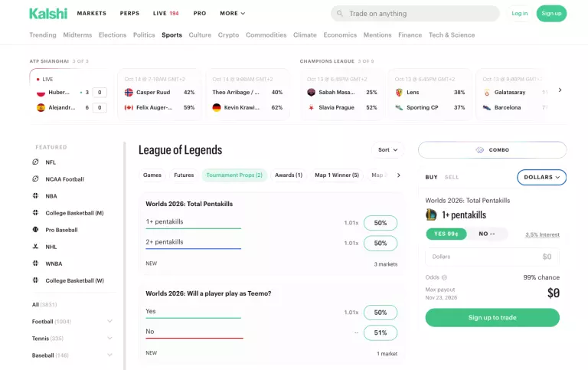Click Alejandro Spain flag icon
Screen dimensions: 588x370
coord(41,108)
